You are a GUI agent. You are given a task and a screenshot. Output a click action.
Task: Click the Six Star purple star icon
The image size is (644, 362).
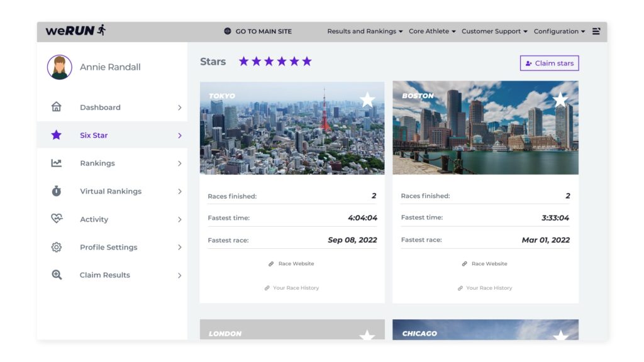[56, 134]
